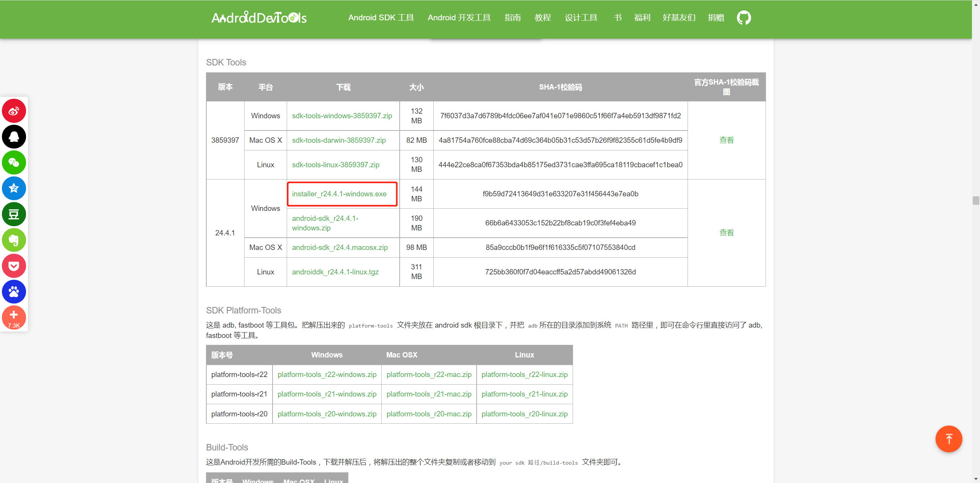980x483 pixels.
Task: Download platform-tools_r20-linux.zip
Action: point(524,414)
